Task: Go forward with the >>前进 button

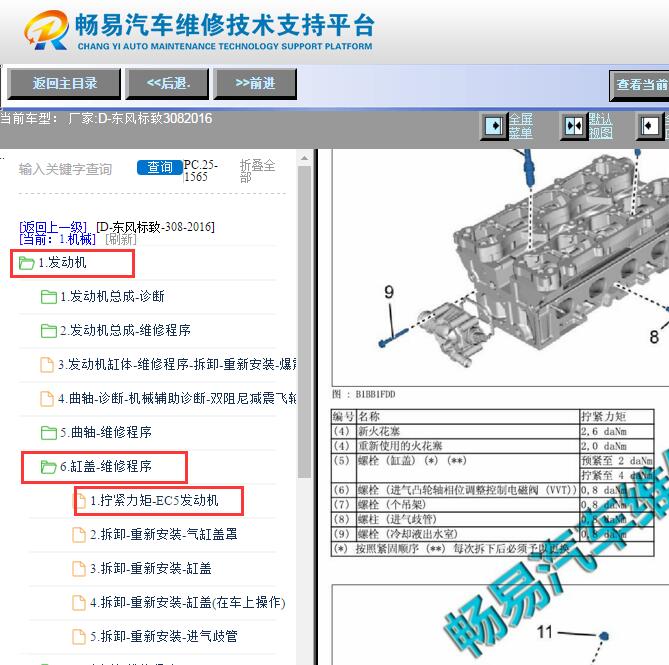Action: point(255,84)
